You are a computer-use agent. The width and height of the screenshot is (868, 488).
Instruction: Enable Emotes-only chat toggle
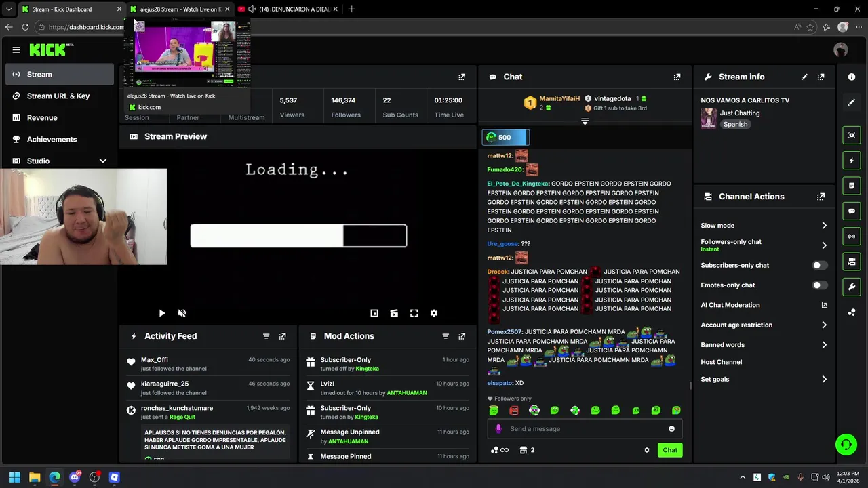820,285
